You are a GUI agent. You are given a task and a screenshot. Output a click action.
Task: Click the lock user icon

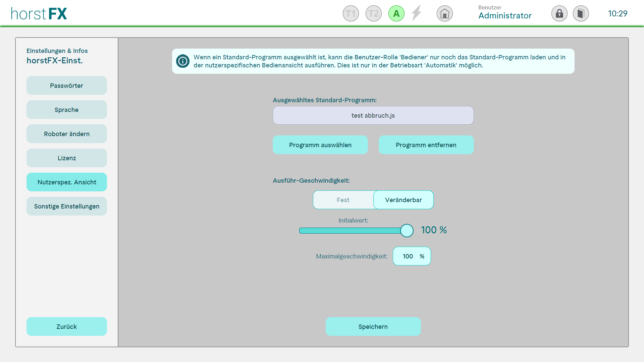[x=559, y=14]
